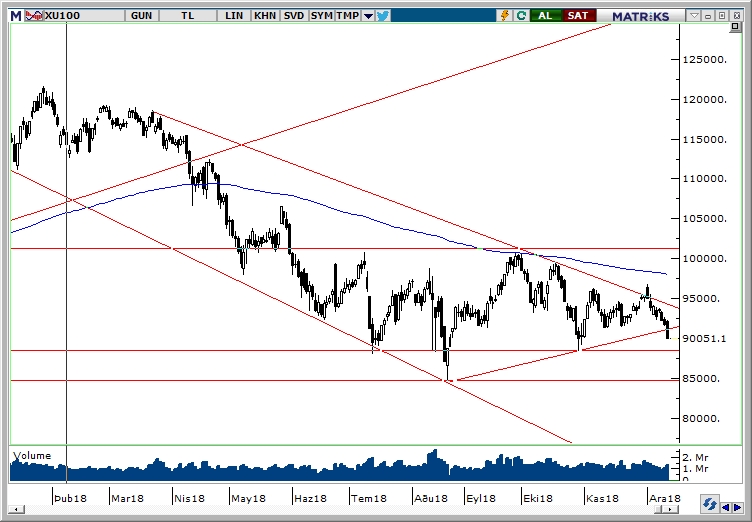Click the MATRIKS brand label
The width and height of the screenshot is (752, 522).
tap(640, 16)
